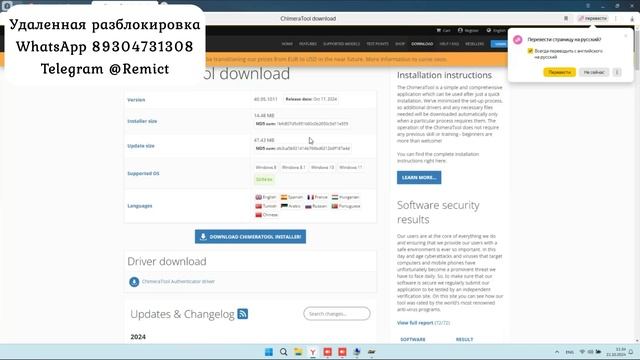Click the ChimeraTool download address bar title
Image resolution: width=640 pixels, height=360 pixels.
tap(308, 18)
